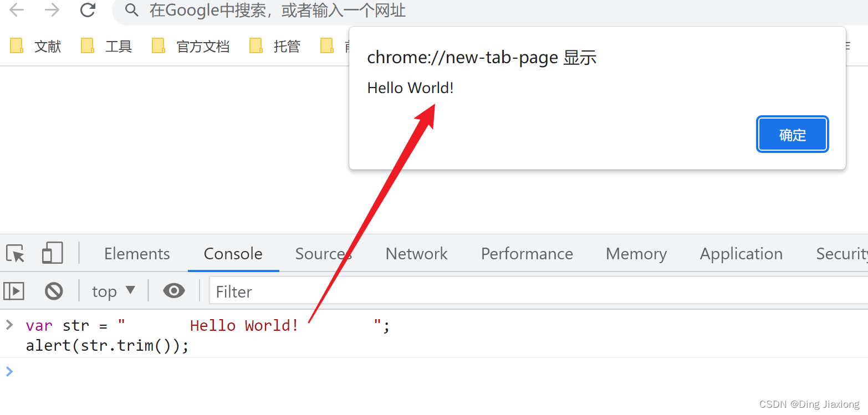
Task: Show the console sidebar icon
Action: click(14, 291)
